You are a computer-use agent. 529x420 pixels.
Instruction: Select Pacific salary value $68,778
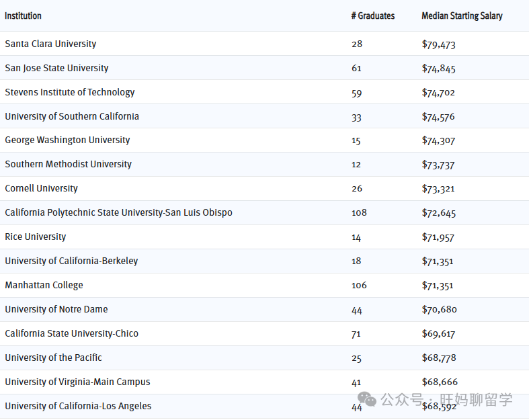click(x=439, y=358)
